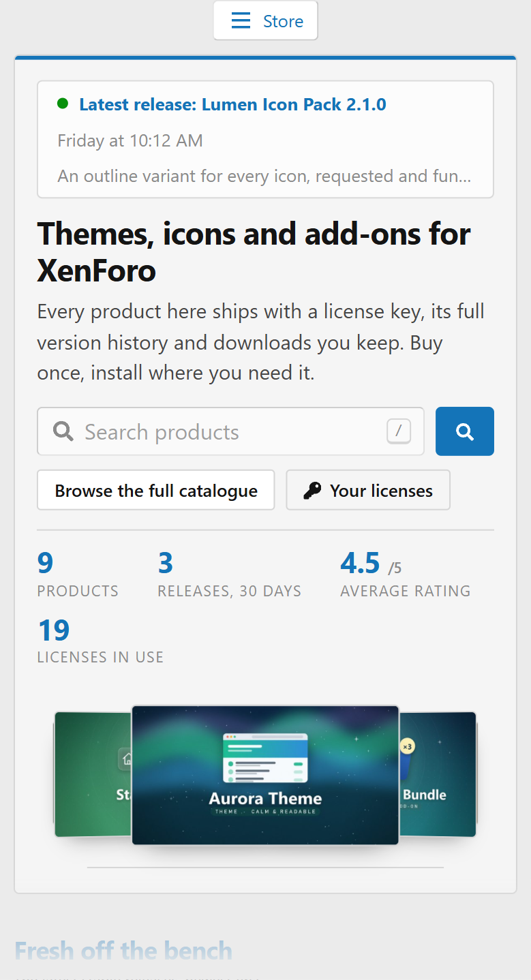Focus the Search products field
This screenshot has height=980, width=531.
pos(230,431)
